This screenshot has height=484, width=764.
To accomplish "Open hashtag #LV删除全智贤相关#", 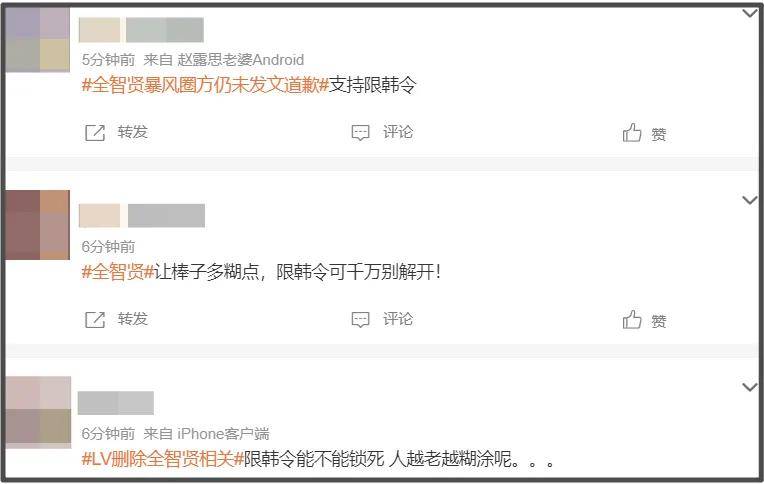I will click(x=162, y=459).
